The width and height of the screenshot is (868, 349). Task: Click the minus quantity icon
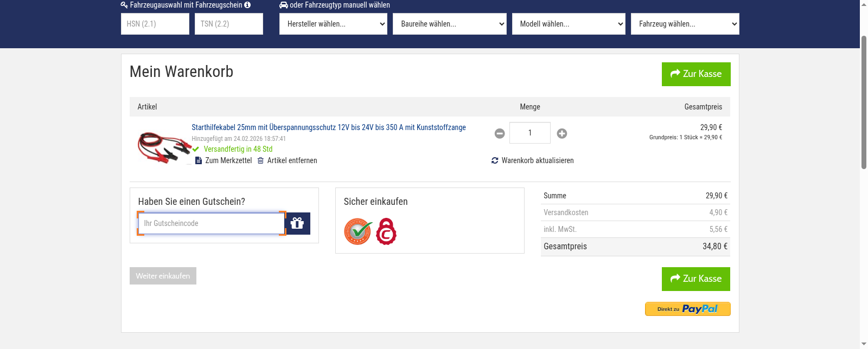pyautogui.click(x=500, y=133)
